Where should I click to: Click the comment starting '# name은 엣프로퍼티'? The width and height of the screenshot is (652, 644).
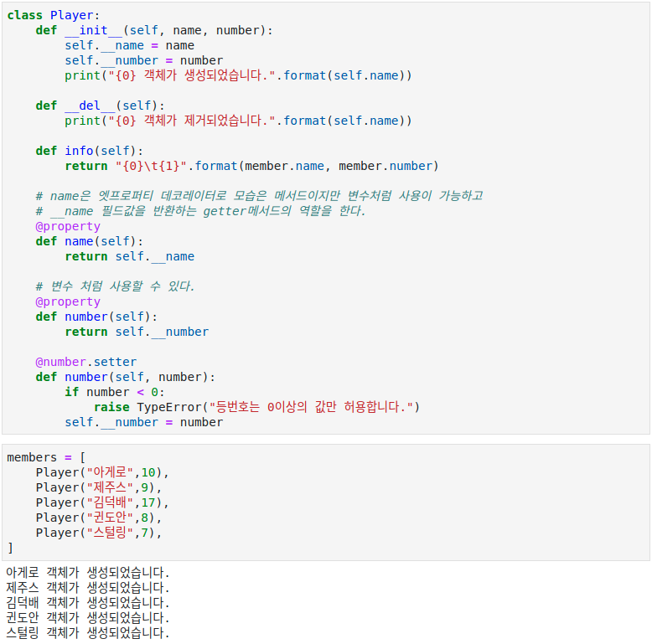260,196
